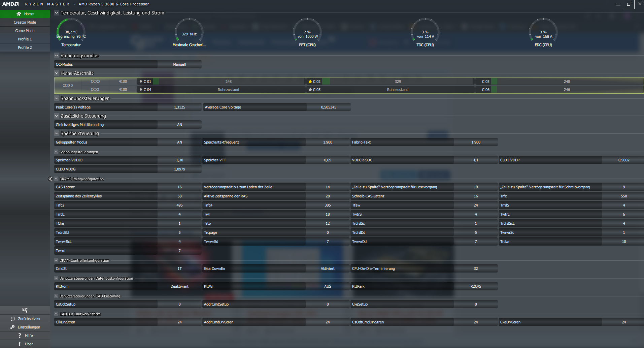Click RttWr AUS value
644x348 pixels.
coord(328,286)
